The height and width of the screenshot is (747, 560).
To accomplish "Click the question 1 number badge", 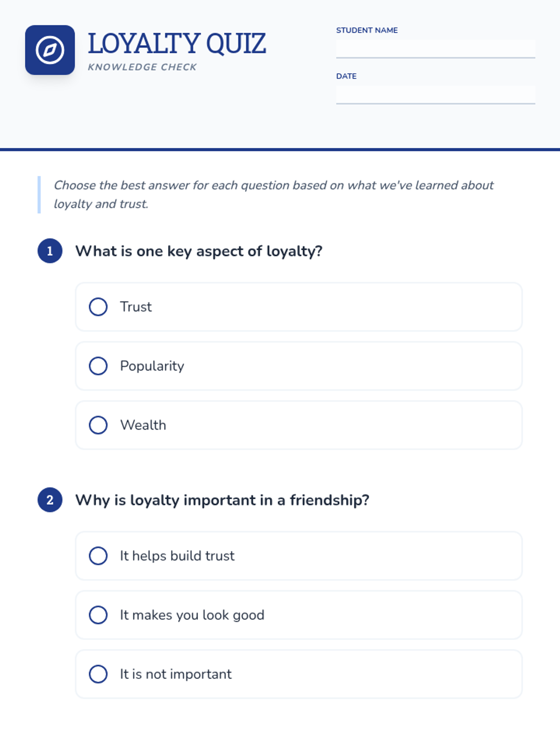I will pyautogui.click(x=50, y=251).
